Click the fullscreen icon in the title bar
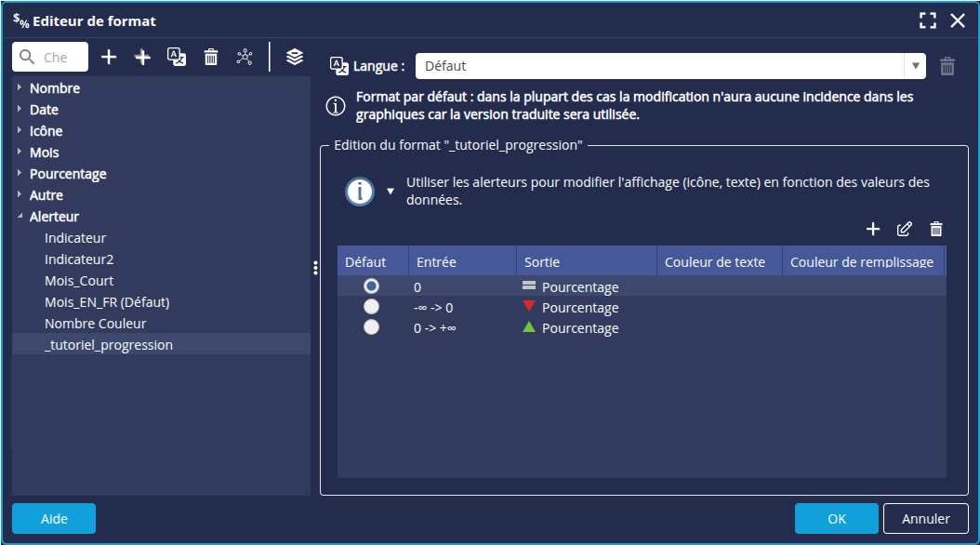This screenshot has width=980, height=545. (928, 20)
